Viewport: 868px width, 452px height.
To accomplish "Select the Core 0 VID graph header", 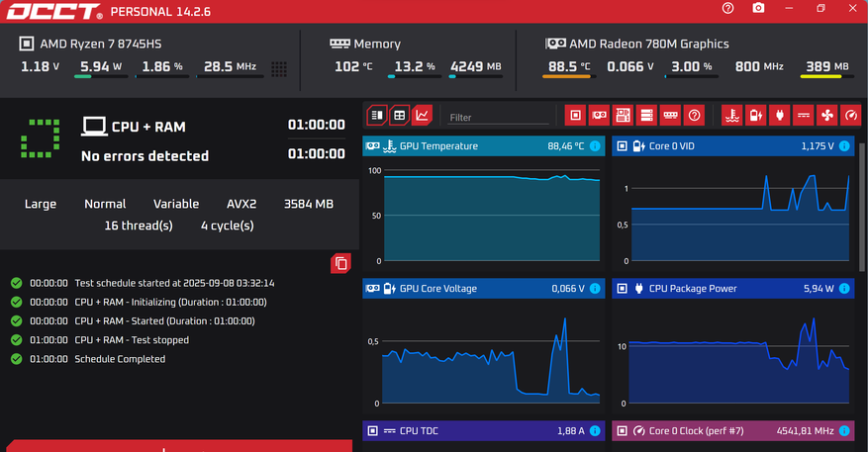I will 733,146.
